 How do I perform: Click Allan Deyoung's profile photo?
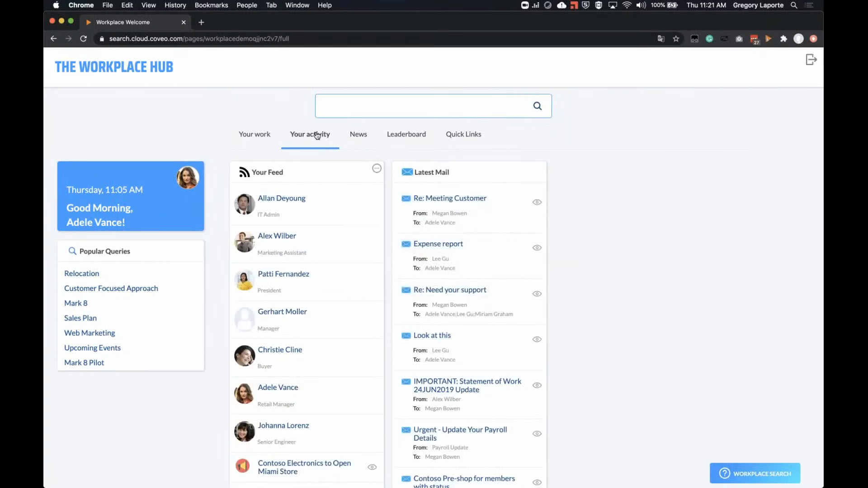pyautogui.click(x=245, y=204)
